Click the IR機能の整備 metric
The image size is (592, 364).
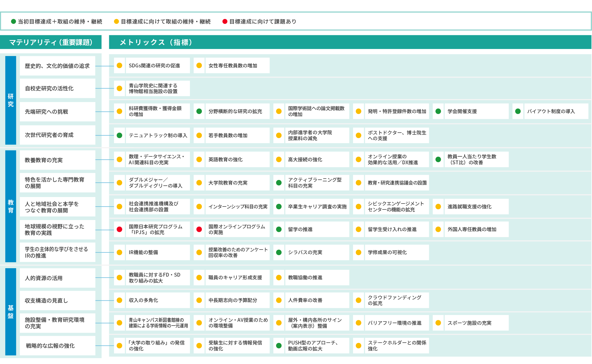pos(158,252)
